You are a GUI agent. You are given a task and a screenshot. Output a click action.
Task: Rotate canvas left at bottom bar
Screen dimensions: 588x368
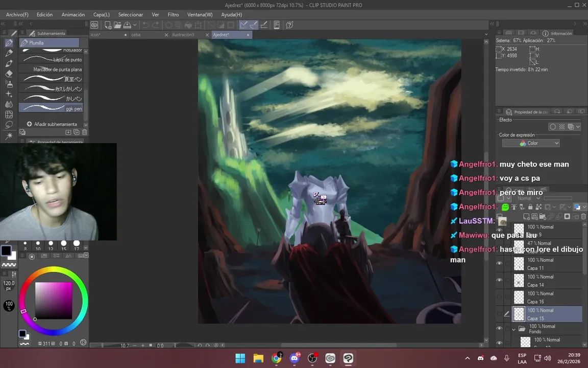click(200, 345)
